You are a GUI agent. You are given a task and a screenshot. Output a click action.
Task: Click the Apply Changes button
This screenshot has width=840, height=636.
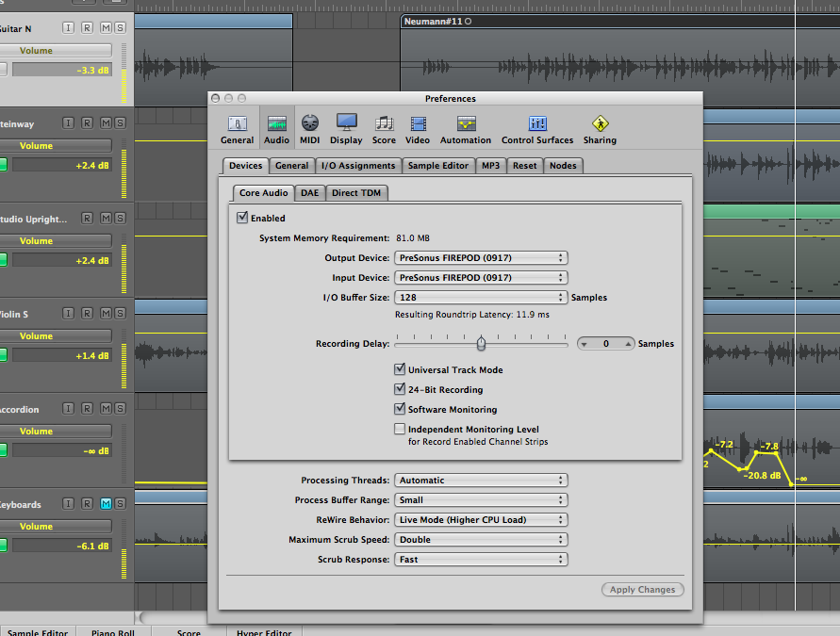tap(642, 590)
